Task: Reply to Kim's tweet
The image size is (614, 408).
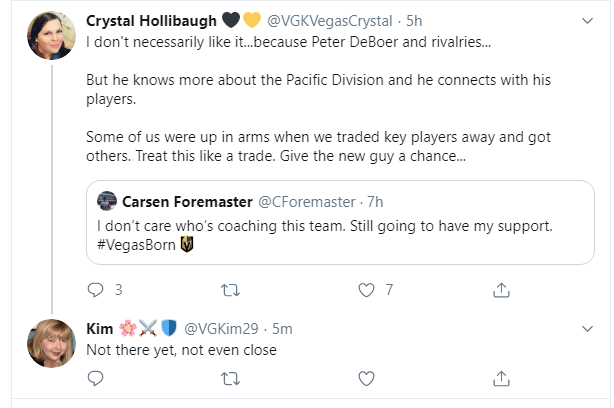Action: point(96,378)
